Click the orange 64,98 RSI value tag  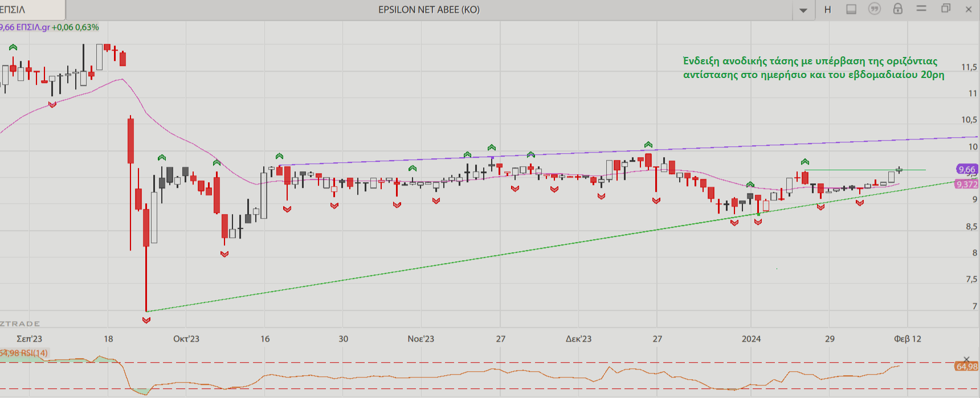[966, 367]
